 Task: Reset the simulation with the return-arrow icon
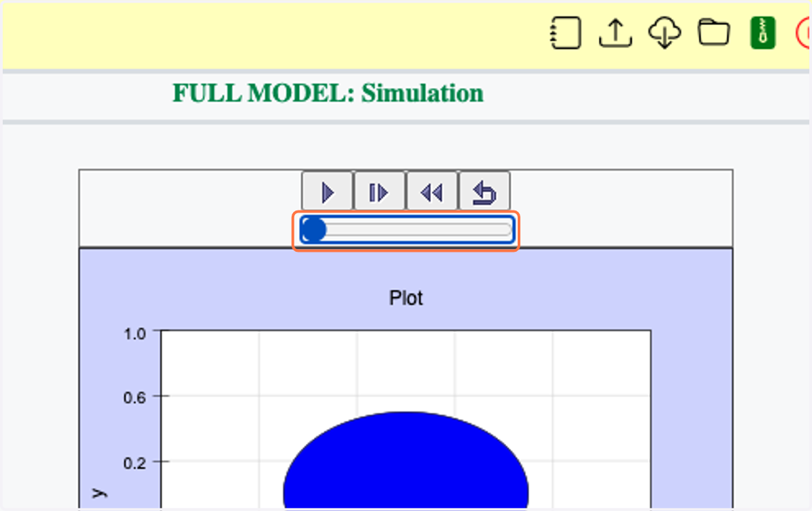(x=484, y=192)
